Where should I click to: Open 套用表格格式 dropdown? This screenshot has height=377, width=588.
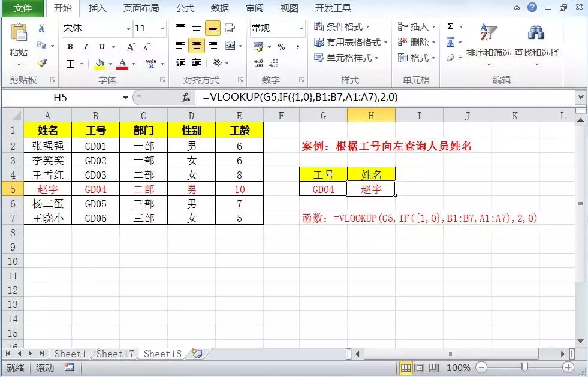pos(351,43)
